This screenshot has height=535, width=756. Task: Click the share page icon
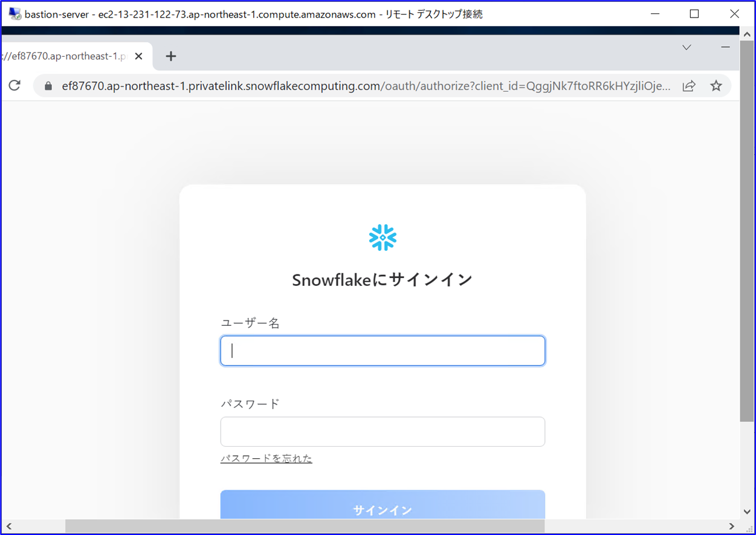(x=689, y=85)
